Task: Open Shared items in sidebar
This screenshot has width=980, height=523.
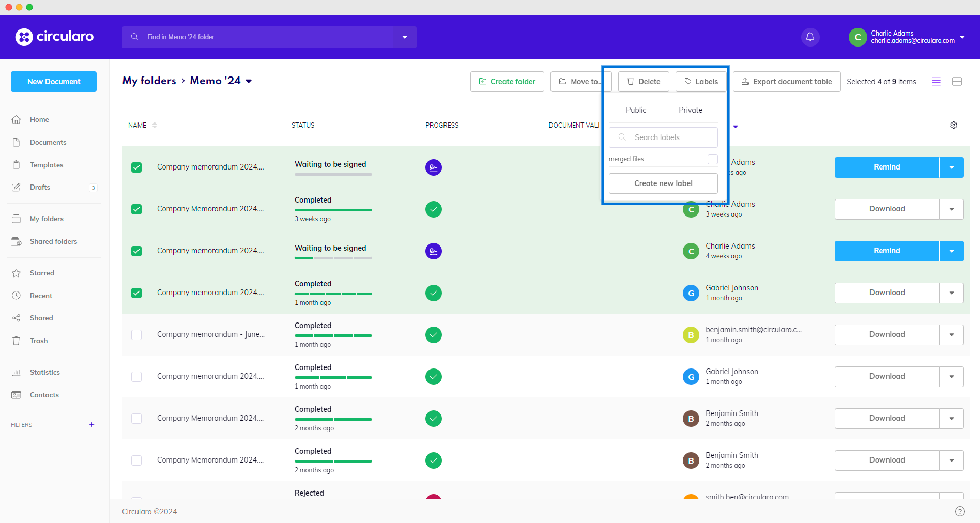Action: 41,318
